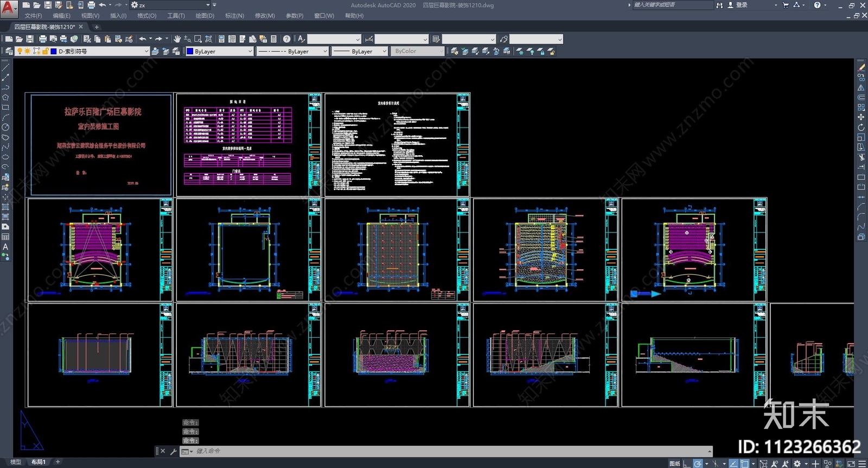Select the Multiline Text A tool

[5, 246]
